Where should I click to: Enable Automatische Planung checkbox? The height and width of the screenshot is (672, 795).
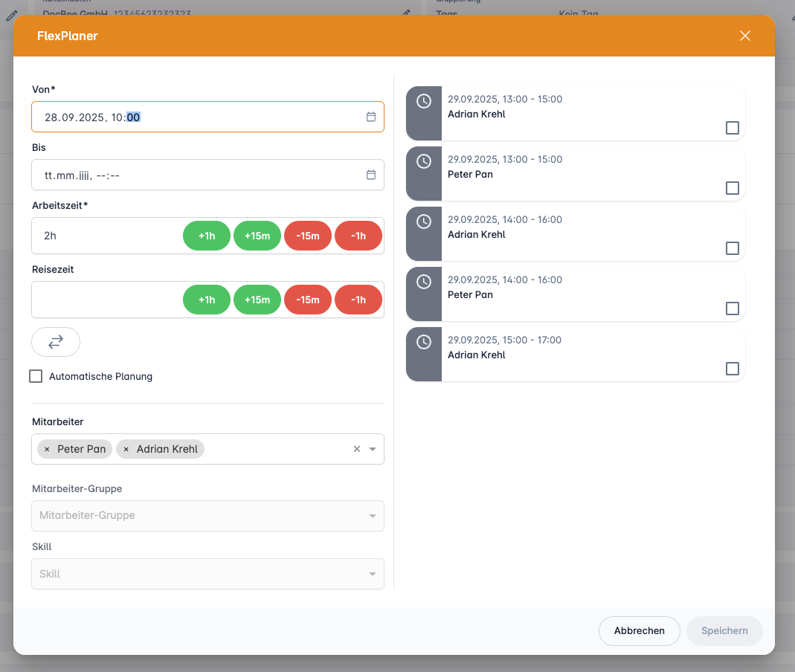(36, 376)
